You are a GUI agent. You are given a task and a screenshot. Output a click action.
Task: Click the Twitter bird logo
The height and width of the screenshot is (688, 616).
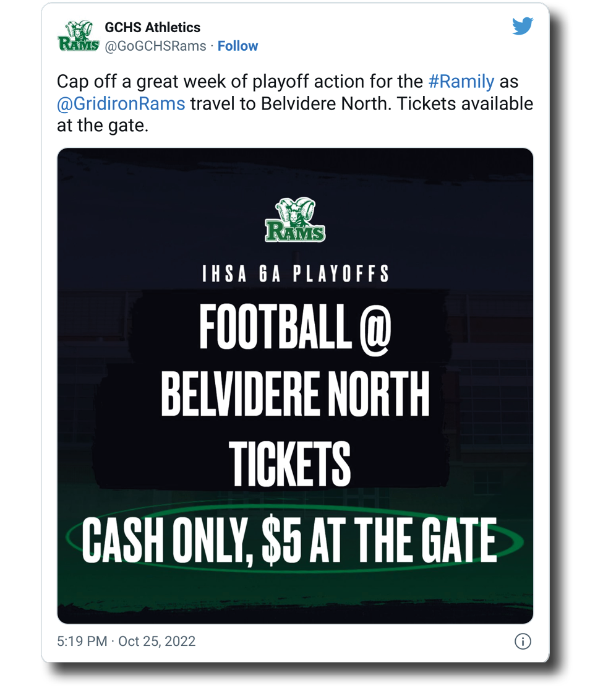pos(523,27)
